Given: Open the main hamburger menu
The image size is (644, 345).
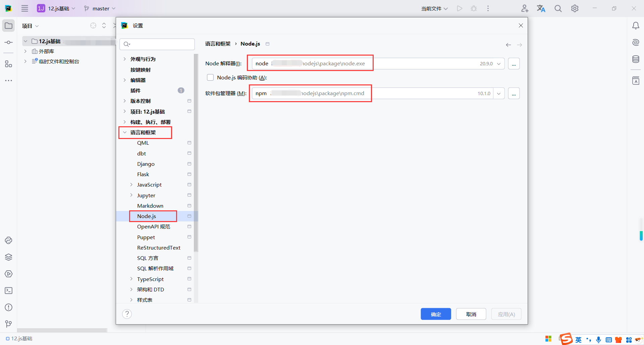Looking at the screenshot, I should pyautogui.click(x=25, y=8).
